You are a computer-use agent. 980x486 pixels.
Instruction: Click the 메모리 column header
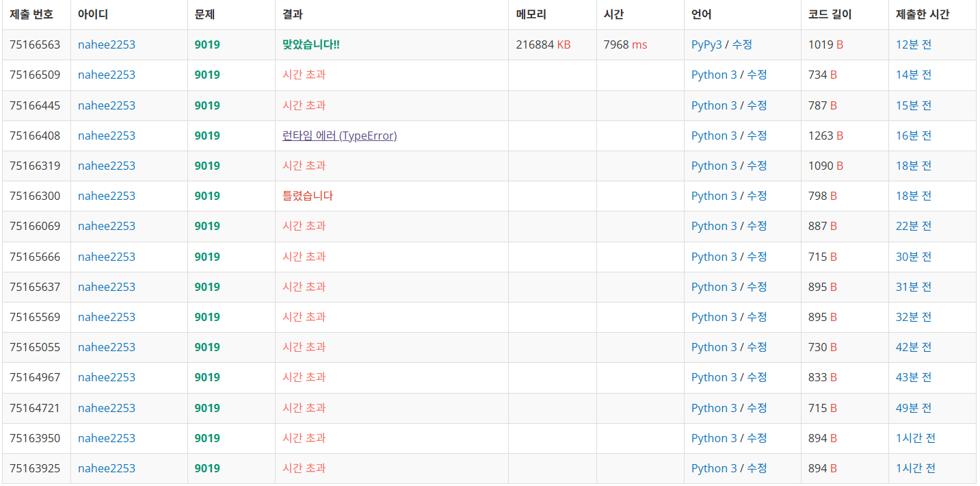(531, 14)
